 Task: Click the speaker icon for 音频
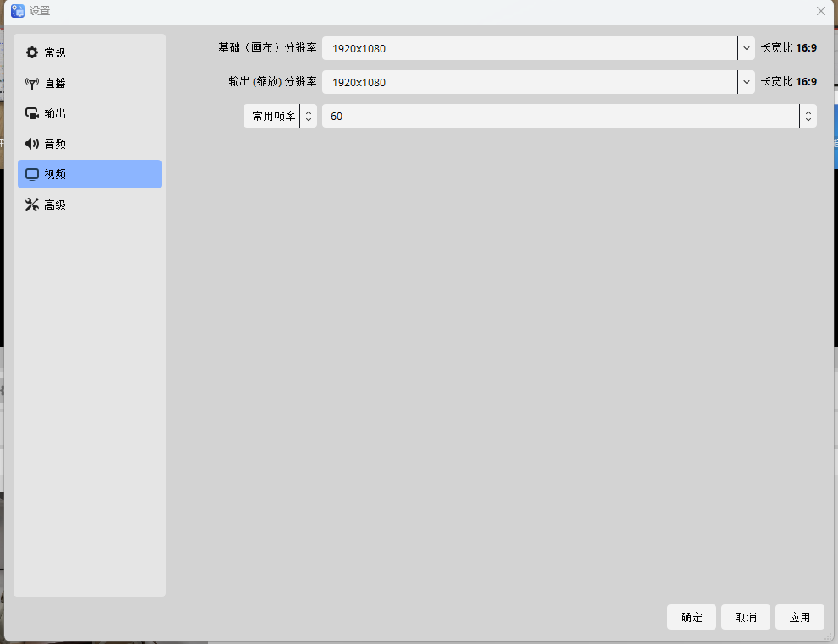coord(32,144)
